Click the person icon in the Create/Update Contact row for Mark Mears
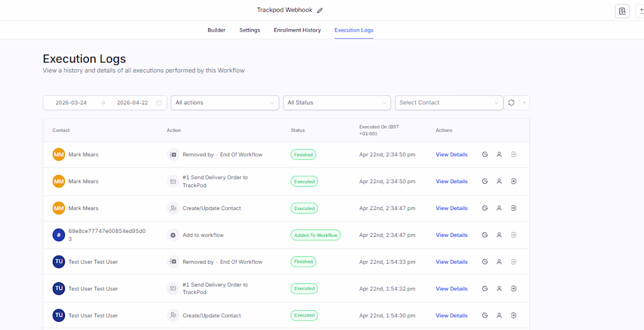The height and width of the screenshot is (330, 644). pos(499,208)
